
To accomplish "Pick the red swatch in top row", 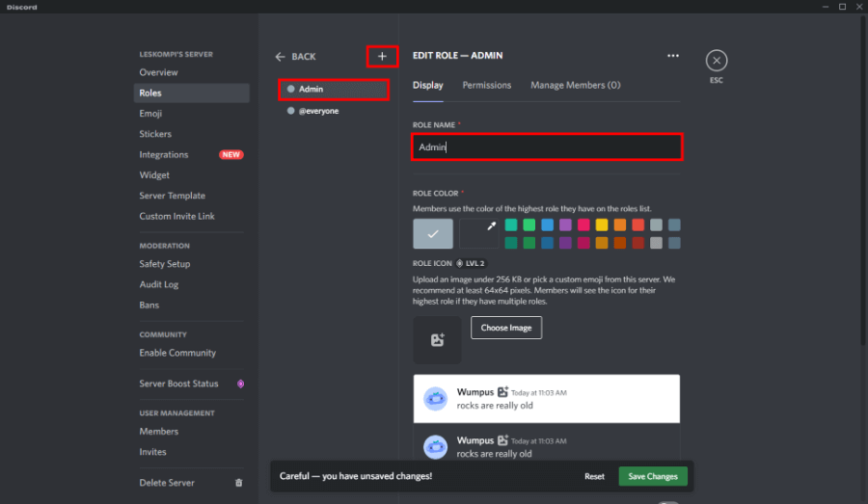I will 637,225.
